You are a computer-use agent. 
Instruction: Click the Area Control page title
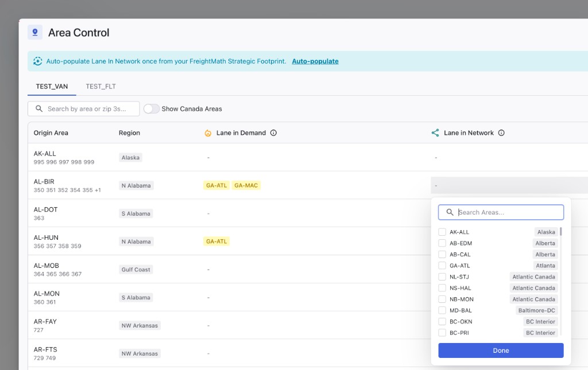pyautogui.click(x=79, y=33)
